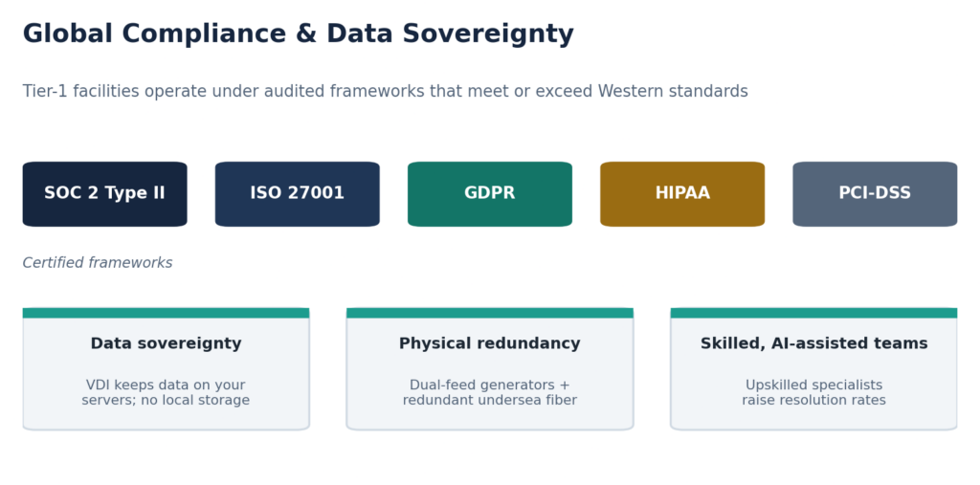Select the ISO 27001 badge

pyautogui.click(x=298, y=194)
